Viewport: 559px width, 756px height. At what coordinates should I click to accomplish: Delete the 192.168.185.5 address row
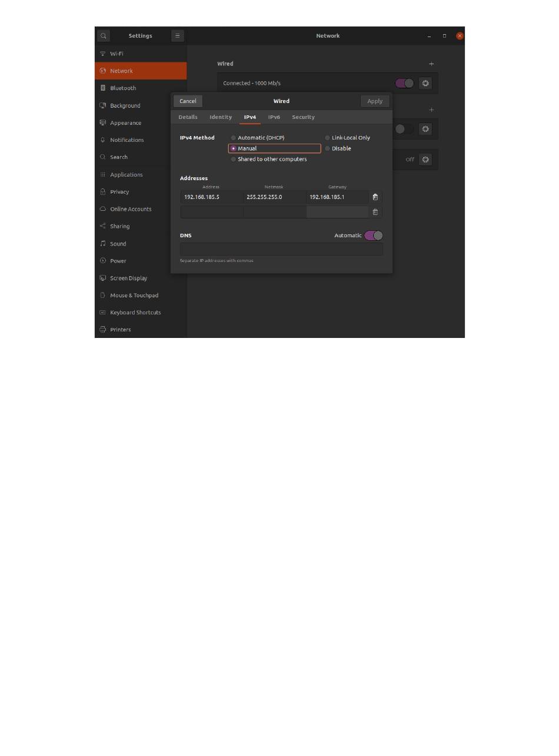[x=375, y=197]
